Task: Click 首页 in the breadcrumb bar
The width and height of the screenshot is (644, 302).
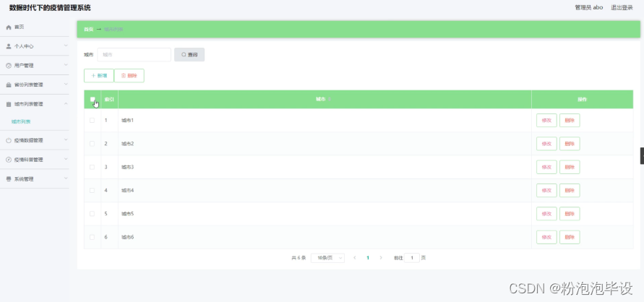Action: pos(88,29)
